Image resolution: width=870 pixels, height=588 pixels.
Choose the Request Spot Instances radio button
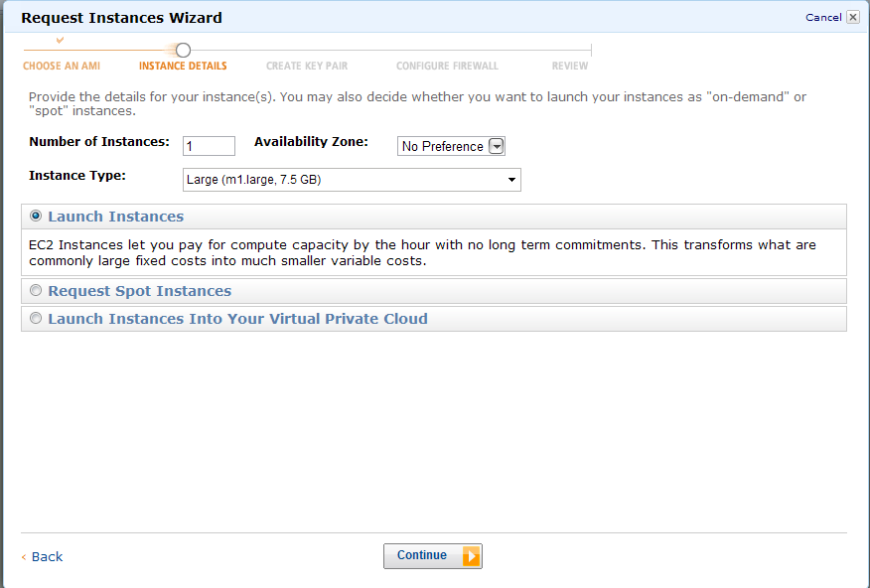[x=37, y=291]
